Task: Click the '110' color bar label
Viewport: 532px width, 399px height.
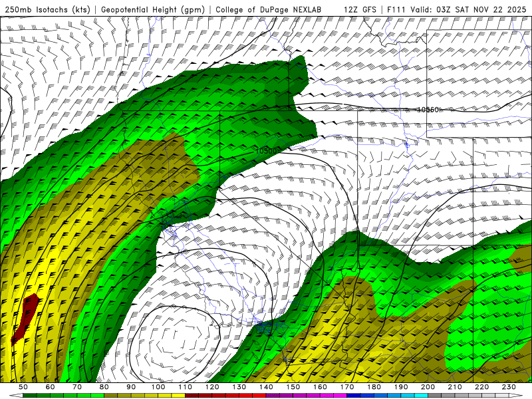Action: [185, 387]
